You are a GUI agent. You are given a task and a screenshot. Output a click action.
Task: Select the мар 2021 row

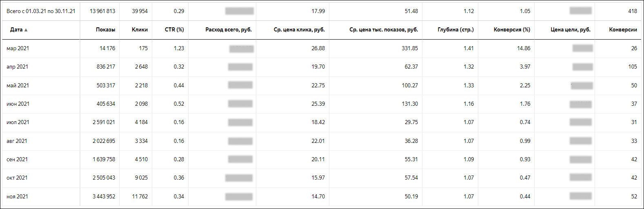click(18, 49)
